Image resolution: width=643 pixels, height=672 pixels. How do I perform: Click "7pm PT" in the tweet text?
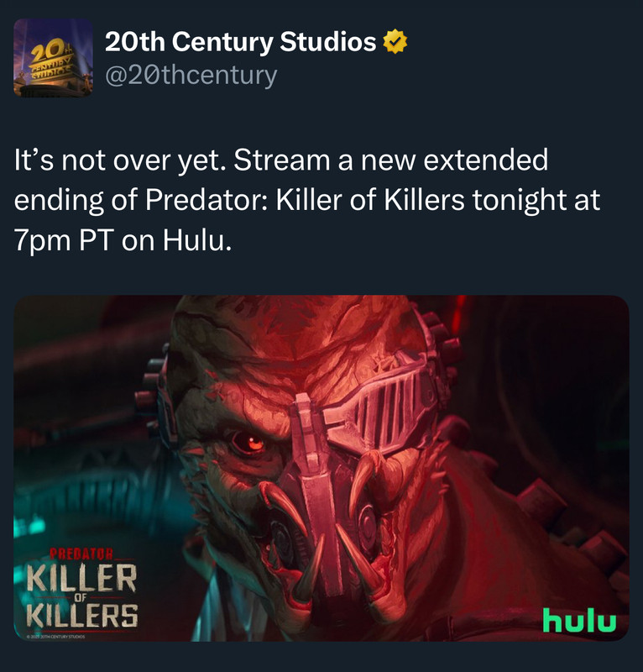tap(63, 241)
